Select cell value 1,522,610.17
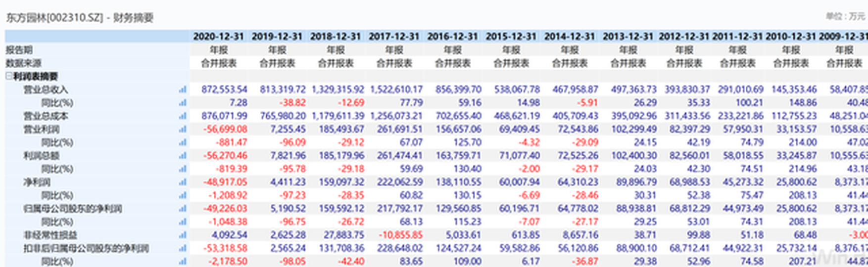Image resolution: width=868 pixels, height=267 pixels. point(396,89)
